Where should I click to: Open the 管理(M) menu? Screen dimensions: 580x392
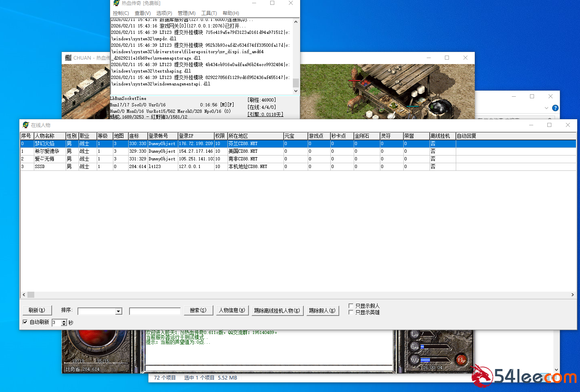tap(186, 13)
